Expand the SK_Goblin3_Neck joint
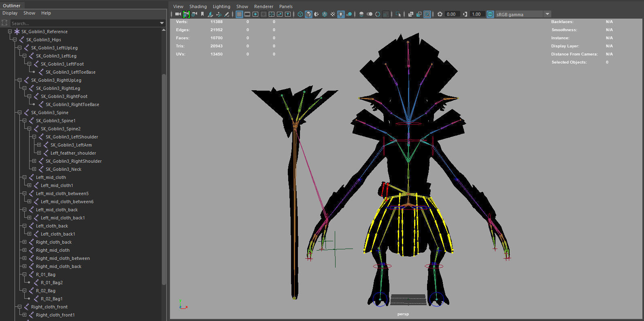The width and height of the screenshot is (644, 321). (34, 169)
